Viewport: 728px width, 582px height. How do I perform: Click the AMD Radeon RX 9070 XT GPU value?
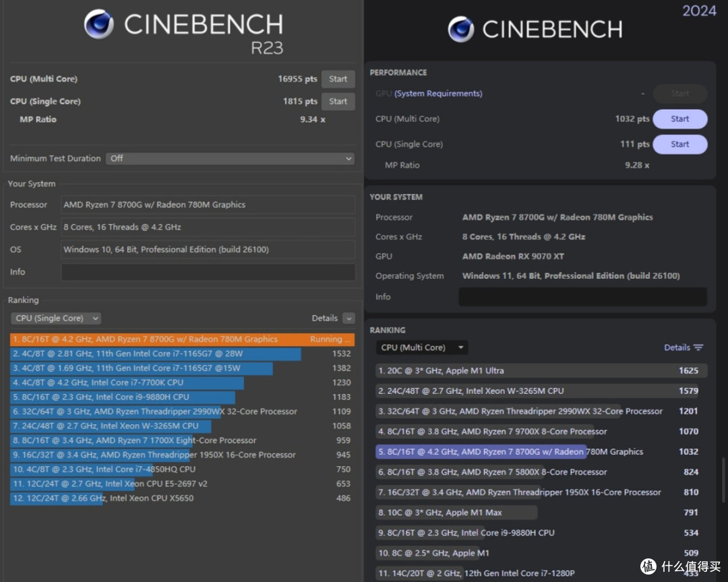(x=513, y=256)
